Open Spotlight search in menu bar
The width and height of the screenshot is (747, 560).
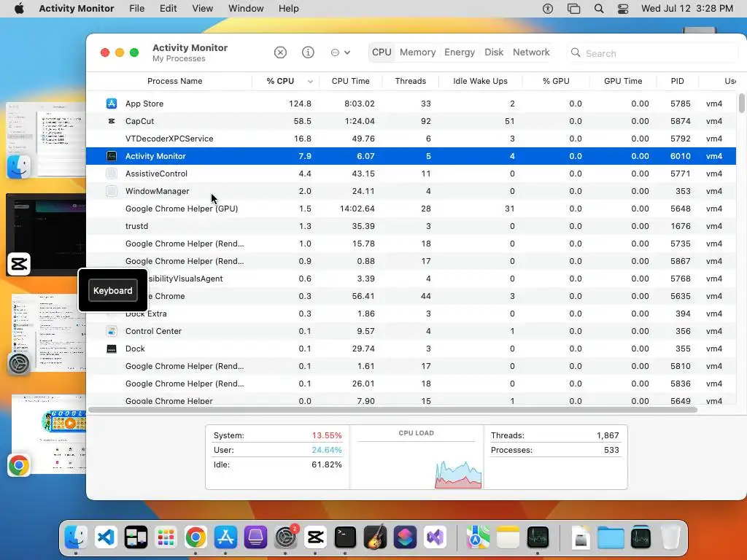pos(599,9)
